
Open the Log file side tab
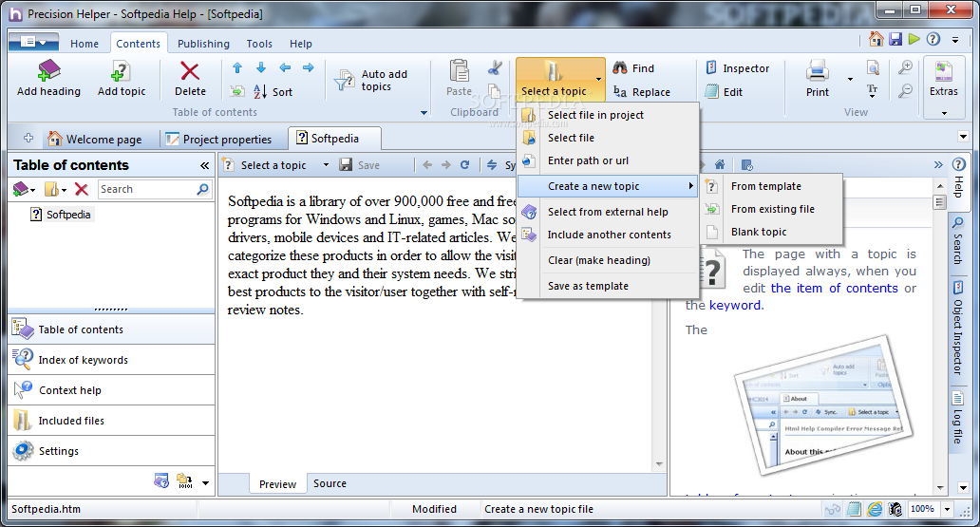pyautogui.click(x=957, y=418)
